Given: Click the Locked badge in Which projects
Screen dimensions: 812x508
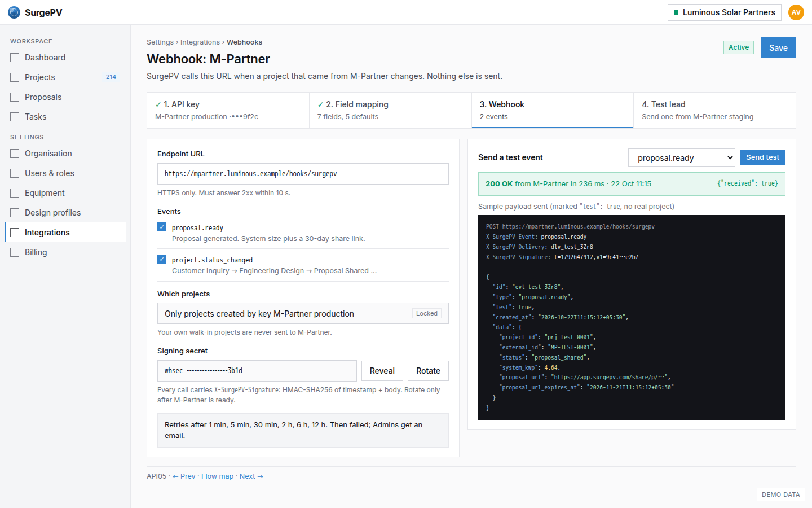Looking at the screenshot, I should 427,313.
